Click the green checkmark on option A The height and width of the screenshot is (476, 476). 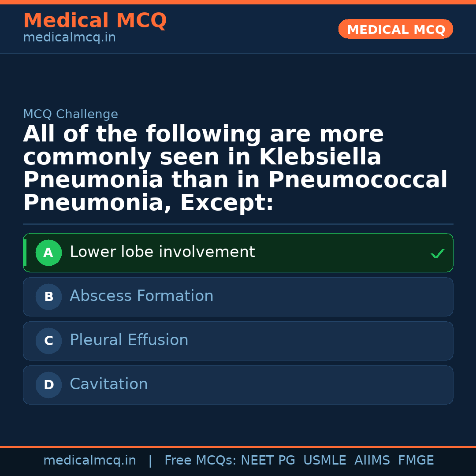tap(437, 253)
